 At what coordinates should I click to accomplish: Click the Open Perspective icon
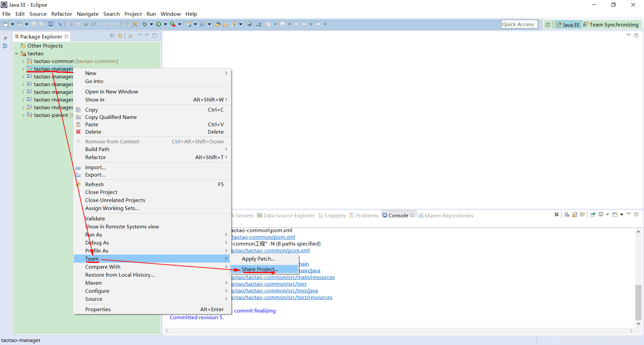(x=548, y=24)
